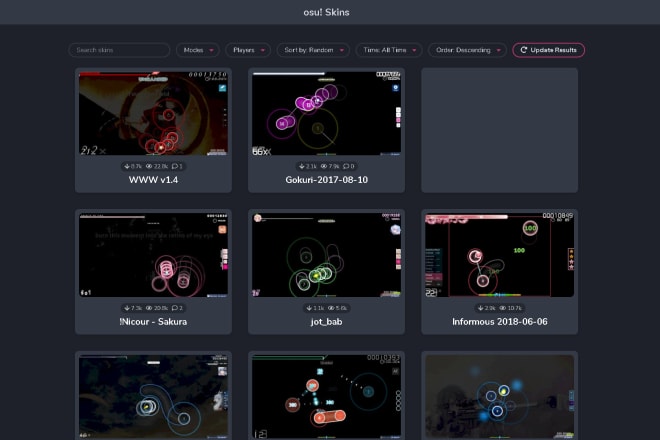Click the osu! Skins page title
The height and width of the screenshot is (440, 660).
(x=326, y=12)
